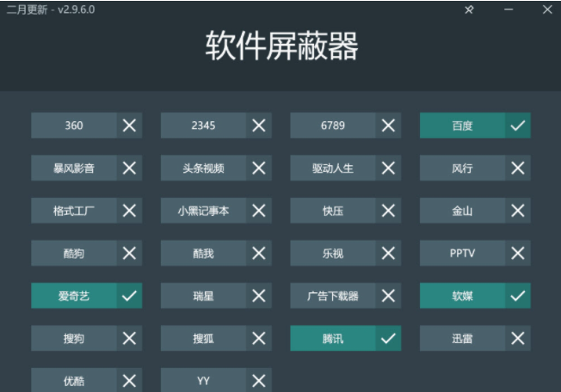561x392 pixels.
Task: Click the X icon beside 广告下载器
Action: point(388,296)
